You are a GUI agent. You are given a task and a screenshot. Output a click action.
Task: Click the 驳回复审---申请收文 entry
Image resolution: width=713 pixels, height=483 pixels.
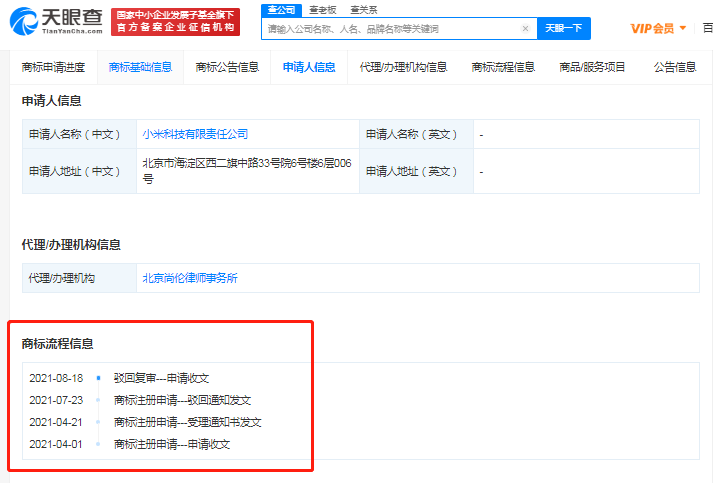pos(161,378)
